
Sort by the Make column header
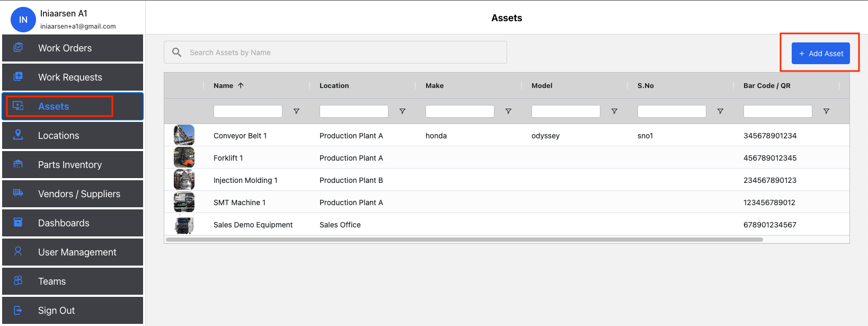435,85
